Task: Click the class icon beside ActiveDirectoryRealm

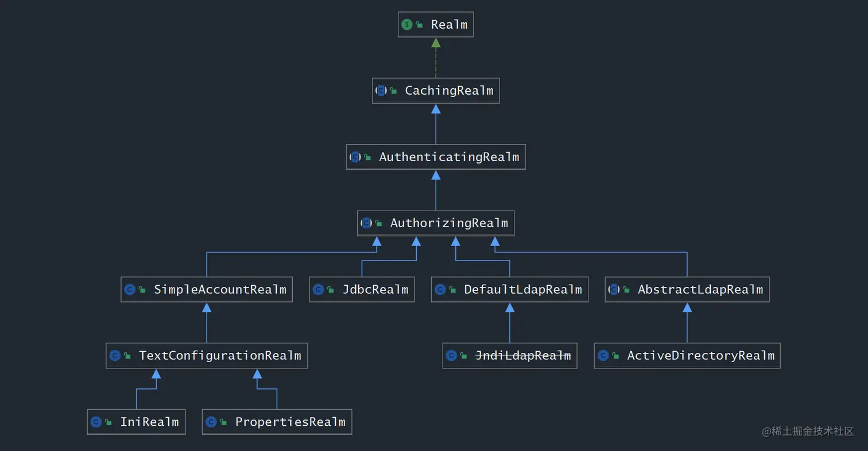Action: [x=603, y=356]
